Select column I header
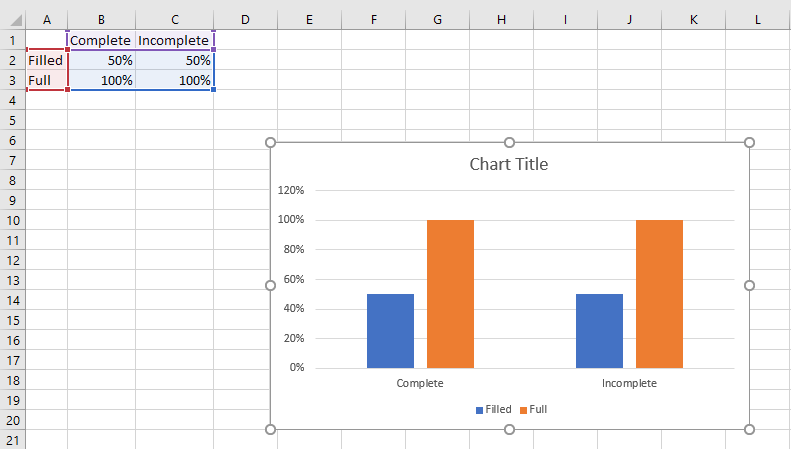Viewport: 791px width, 449px height. click(566, 20)
